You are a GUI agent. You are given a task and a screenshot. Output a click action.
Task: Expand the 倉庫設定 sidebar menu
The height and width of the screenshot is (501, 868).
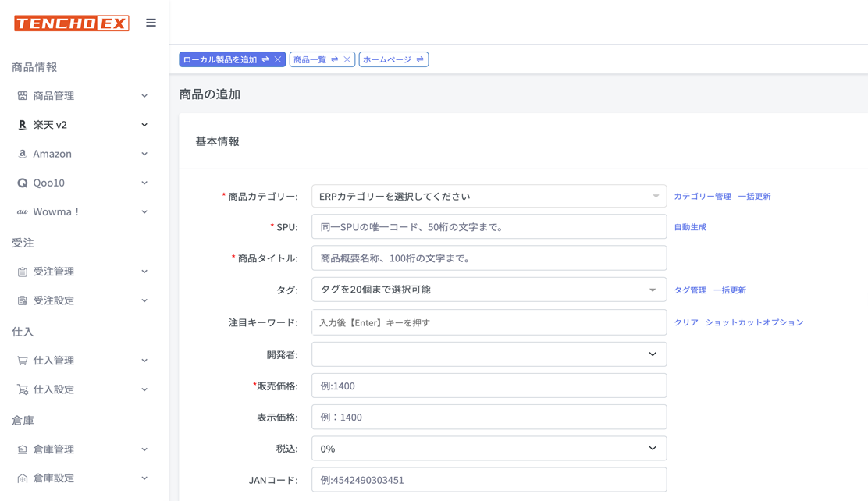click(144, 478)
